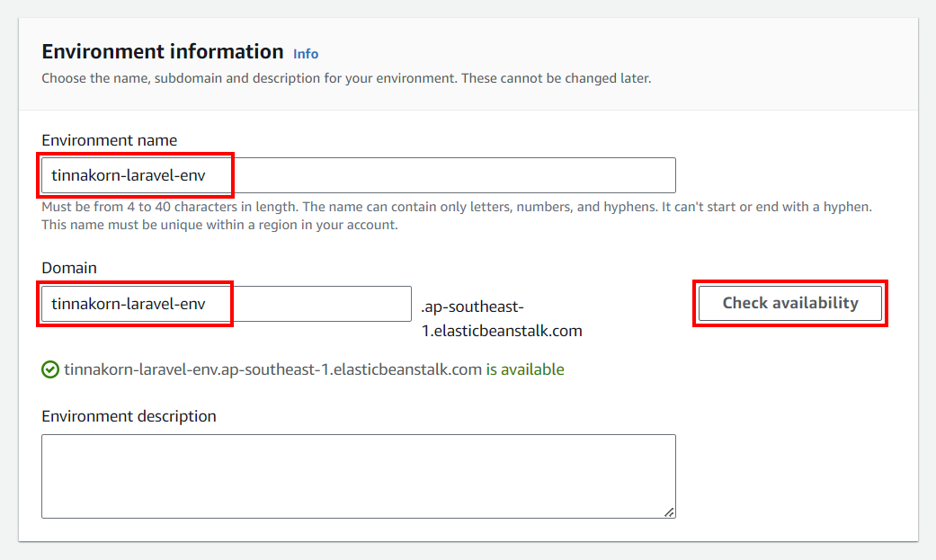
Task: Click the textarea resize handle
Action: (x=670, y=513)
